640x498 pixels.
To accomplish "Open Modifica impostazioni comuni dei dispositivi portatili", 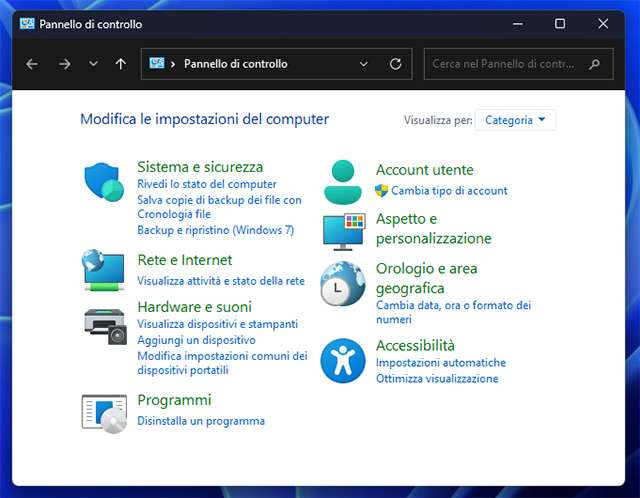I will coord(222,363).
